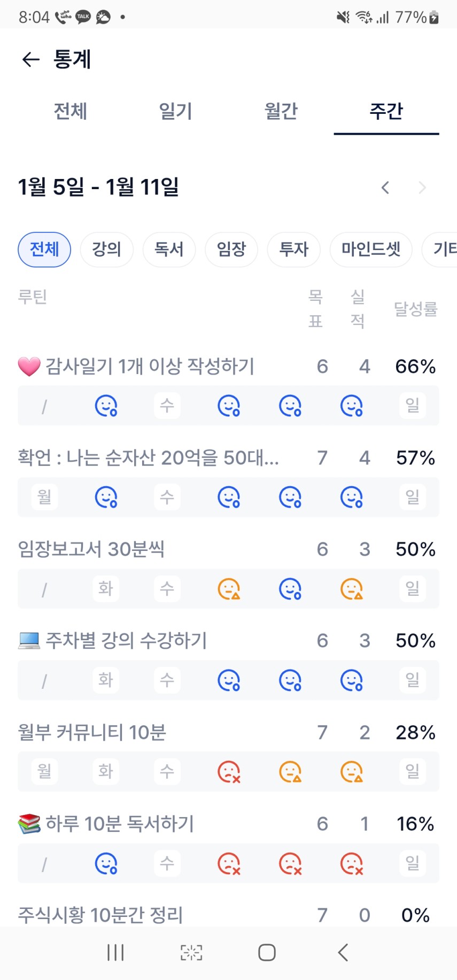Tap the laptop icon on 주차별 강의
Image resolution: width=457 pixels, height=980 pixels.
coord(29,640)
